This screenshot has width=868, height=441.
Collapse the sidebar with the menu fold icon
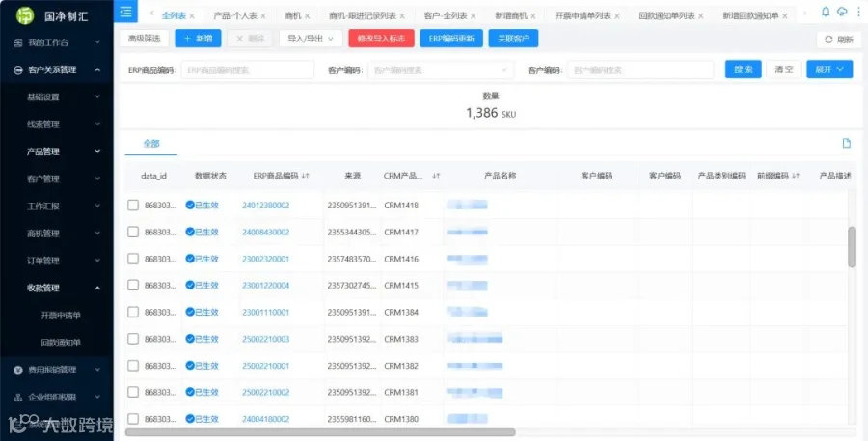tap(125, 11)
